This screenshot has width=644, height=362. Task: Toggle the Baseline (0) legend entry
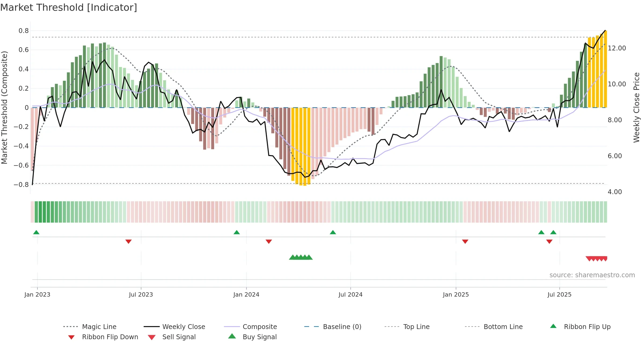333,327
